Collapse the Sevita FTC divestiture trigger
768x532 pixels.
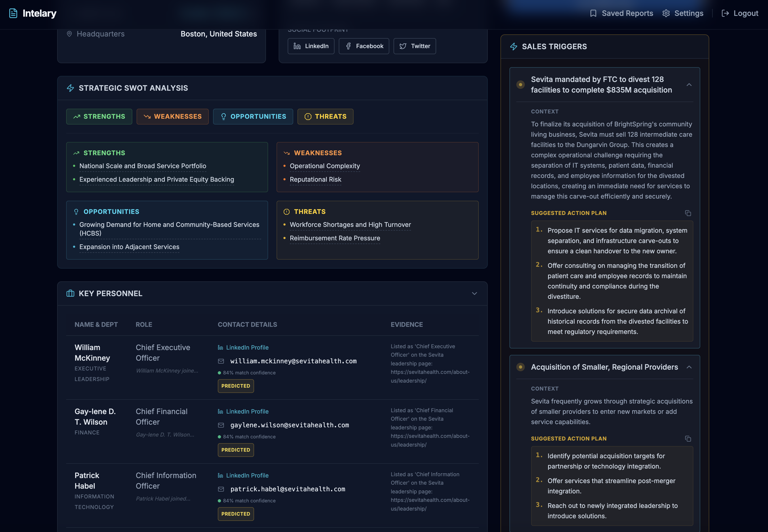[x=689, y=85]
